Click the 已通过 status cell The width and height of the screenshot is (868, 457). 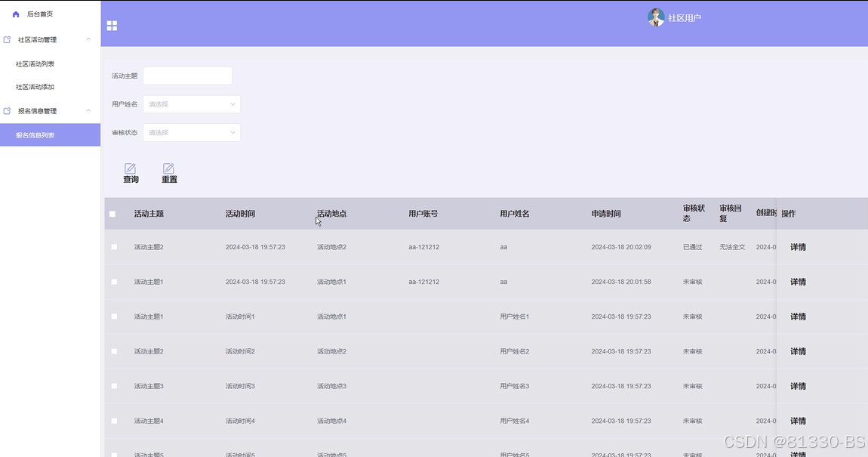pos(693,247)
